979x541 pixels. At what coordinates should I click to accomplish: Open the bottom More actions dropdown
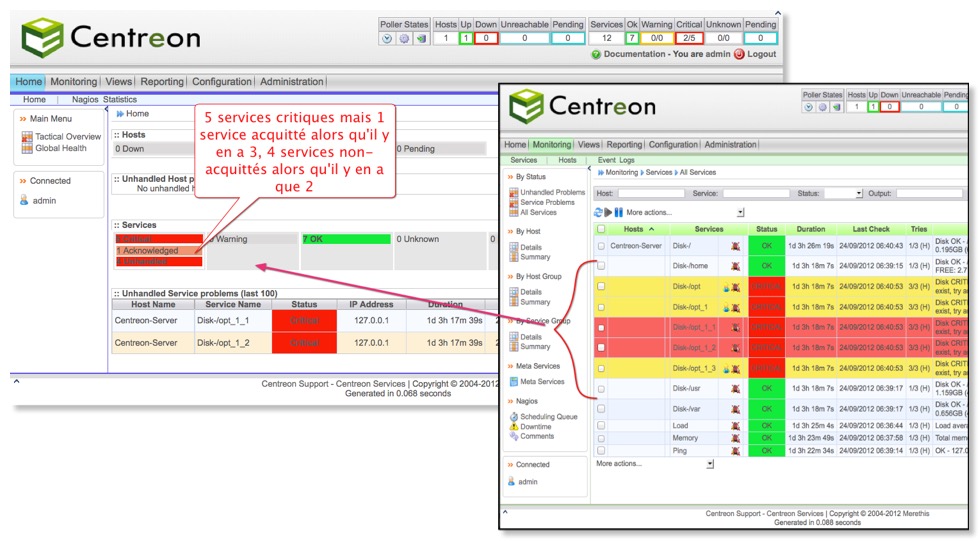point(710,464)
